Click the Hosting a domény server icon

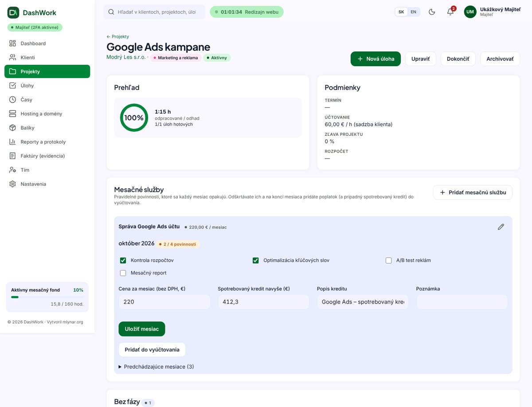click(x=12, y=114)
